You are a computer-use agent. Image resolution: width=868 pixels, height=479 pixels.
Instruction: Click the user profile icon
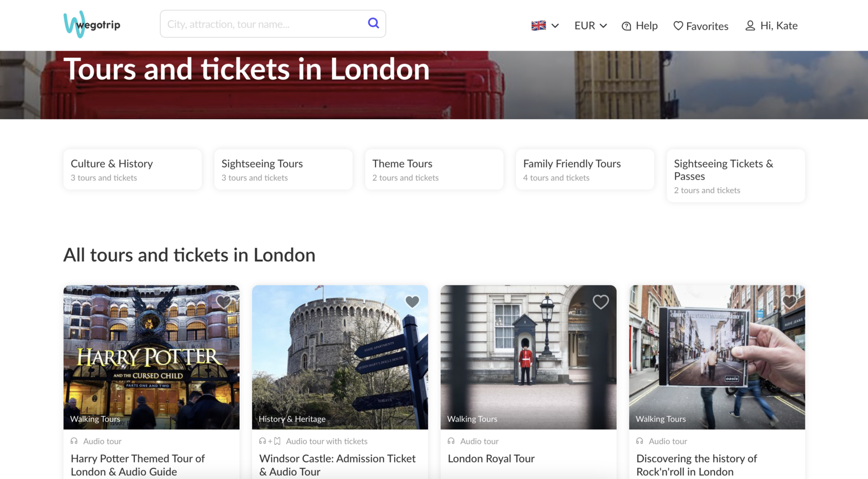click(750, 25)
